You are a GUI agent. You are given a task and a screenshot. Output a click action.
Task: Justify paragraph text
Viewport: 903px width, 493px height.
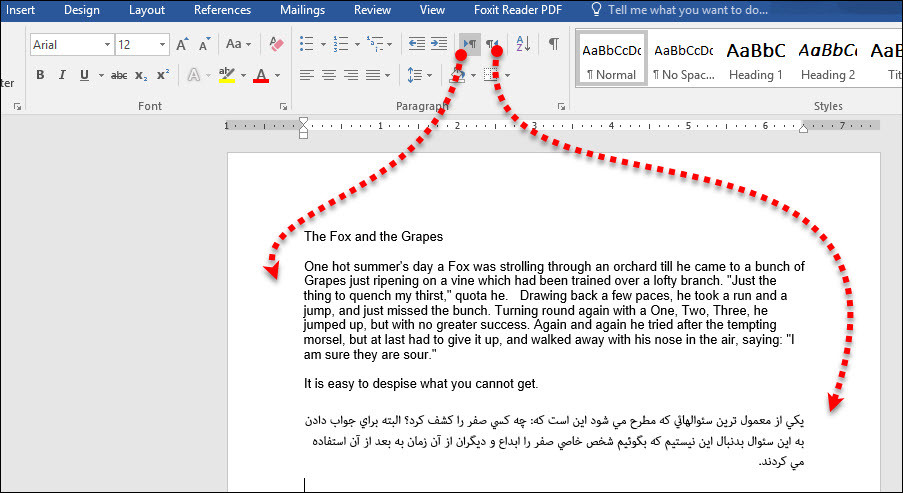[x=373, y=75]
